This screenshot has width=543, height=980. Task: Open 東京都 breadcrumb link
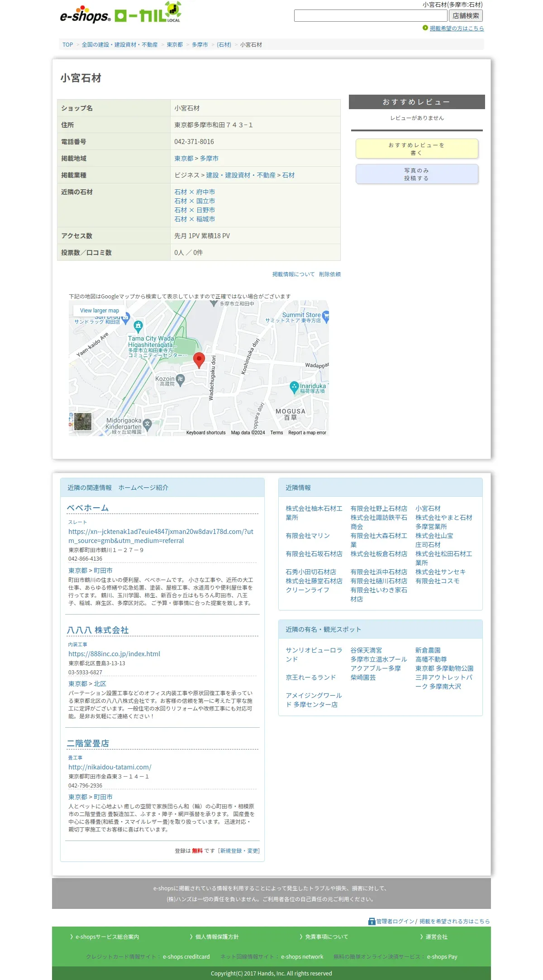pos(175,45)
